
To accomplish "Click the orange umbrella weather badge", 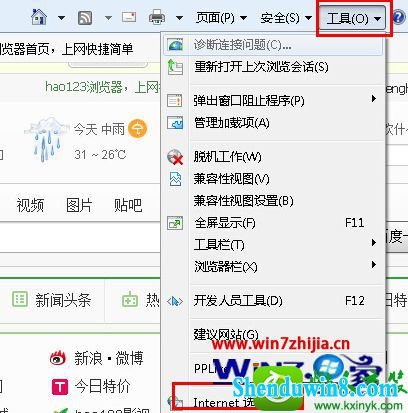I will (x=137, y=129).
